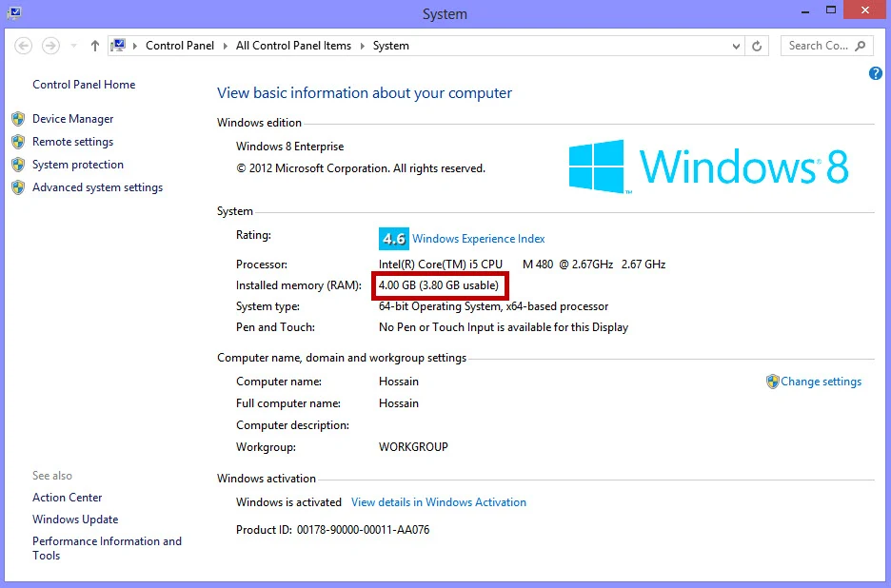Click the Hossain value beside Full computer name
This screenshot has height=588, width=891.
click(398, 403)
